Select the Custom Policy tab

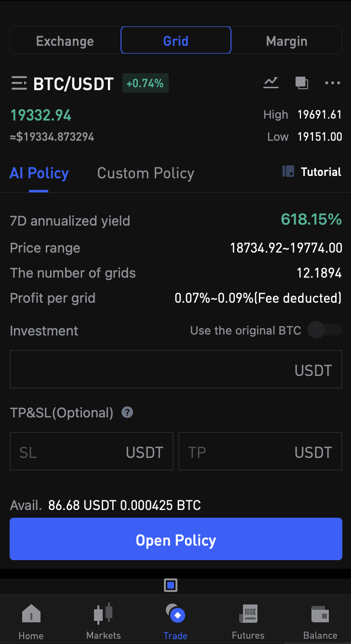coord(146,173)
